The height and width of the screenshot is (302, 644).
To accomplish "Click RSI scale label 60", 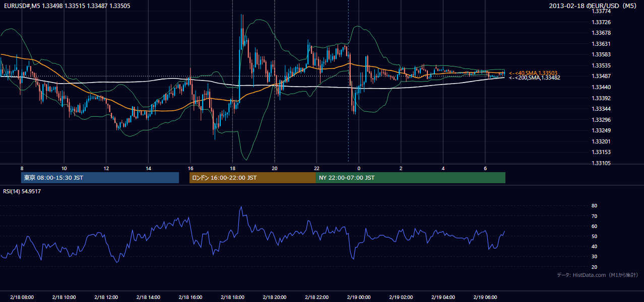I will (595, 226).
